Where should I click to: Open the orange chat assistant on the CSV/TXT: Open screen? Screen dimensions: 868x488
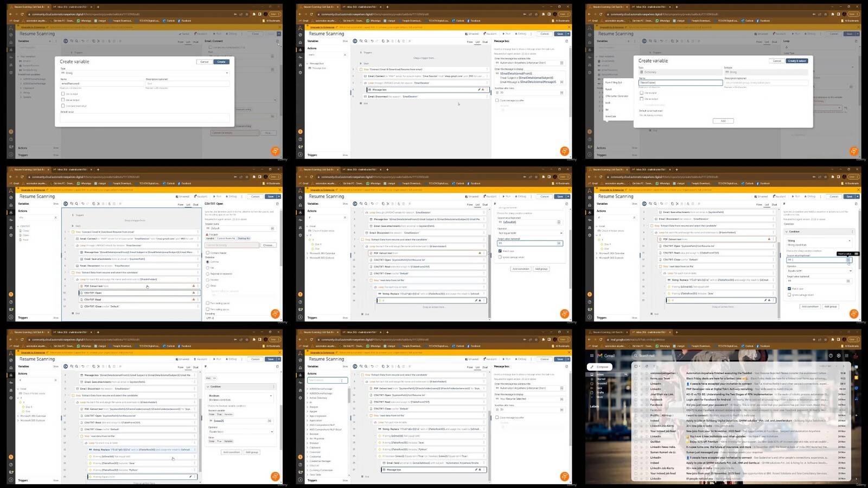(276, 313)
